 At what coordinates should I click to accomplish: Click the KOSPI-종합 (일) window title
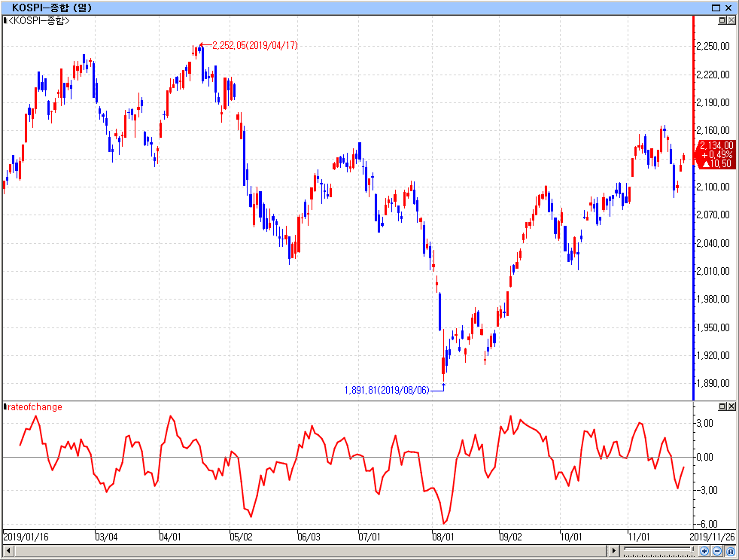pos(52,8)
